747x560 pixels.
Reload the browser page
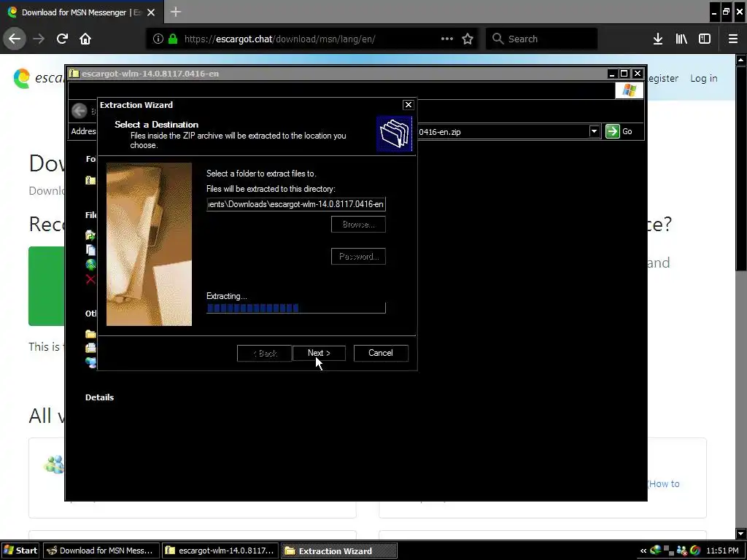(x=62, y=39)
